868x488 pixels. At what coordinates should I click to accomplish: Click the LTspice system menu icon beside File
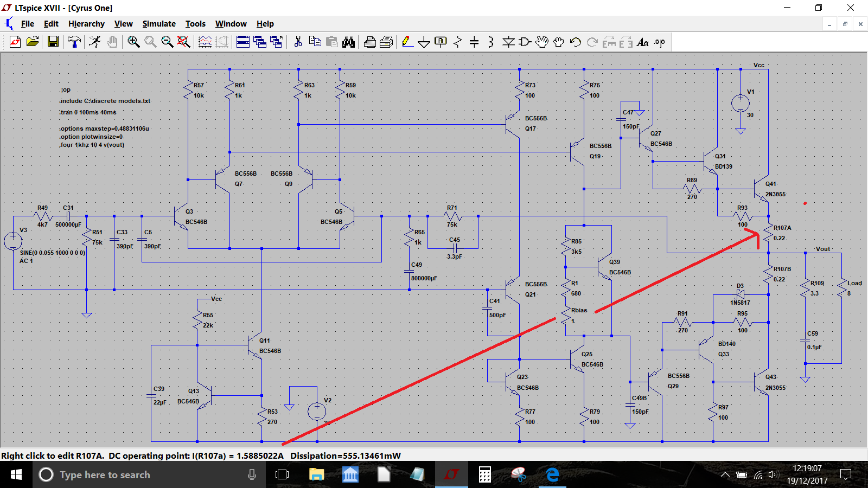(9, 24)
